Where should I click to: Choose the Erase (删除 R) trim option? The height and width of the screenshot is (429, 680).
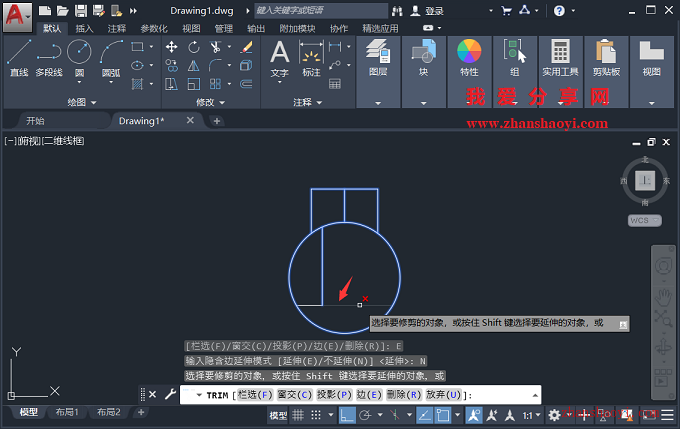click(404, 395)
